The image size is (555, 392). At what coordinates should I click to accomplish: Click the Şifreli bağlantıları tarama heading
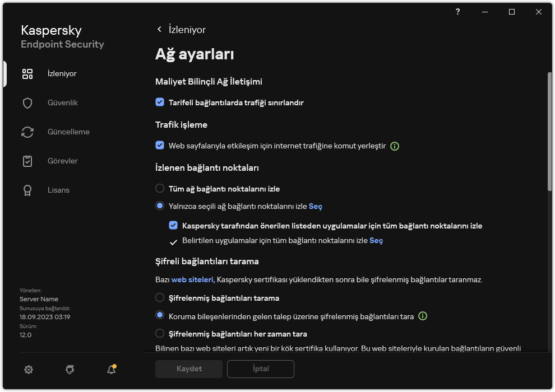tap(207, 262)
